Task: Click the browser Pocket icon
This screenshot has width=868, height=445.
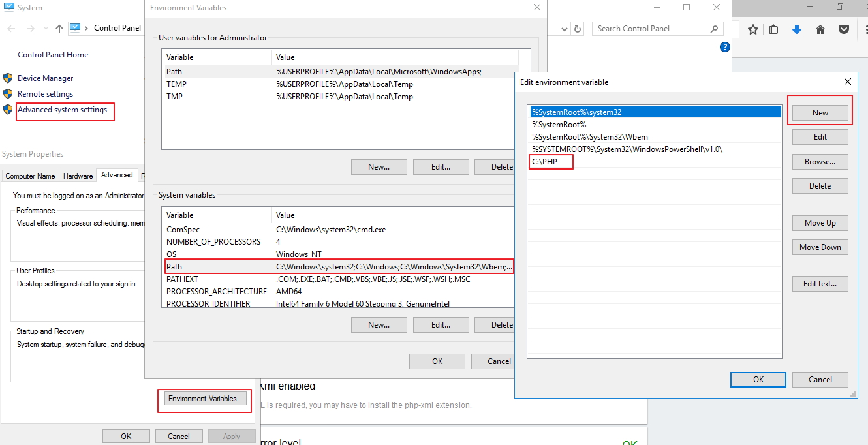Action: pyautogui.click(x=843, y=29)
